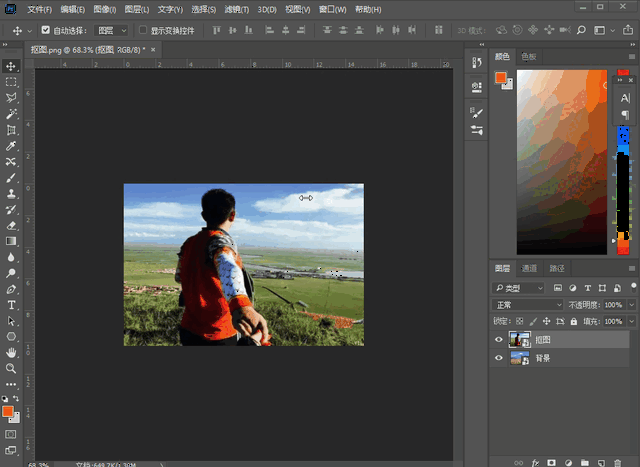Switch to the 通道 tab
Screen dimensions: 640x467
[529, 268]
